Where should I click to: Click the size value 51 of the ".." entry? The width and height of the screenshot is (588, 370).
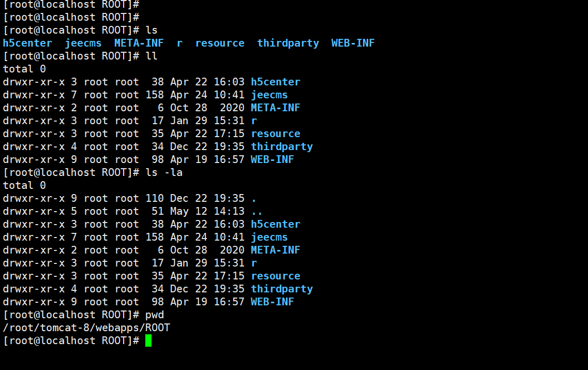(158, 211)
